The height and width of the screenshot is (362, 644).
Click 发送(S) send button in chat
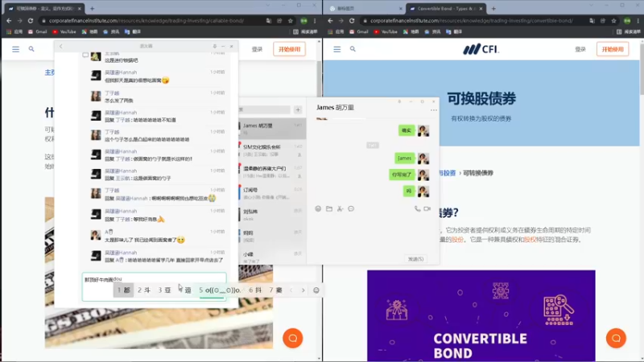(415, 259)
